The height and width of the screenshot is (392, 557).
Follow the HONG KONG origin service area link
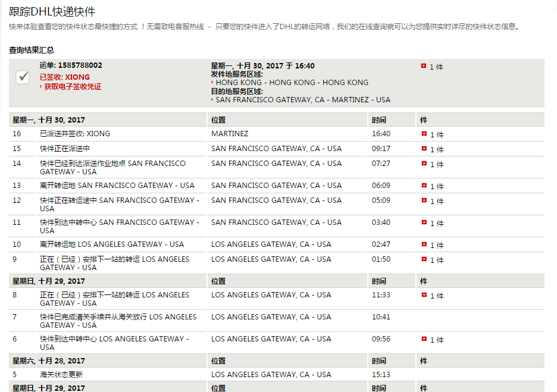point(292,82)
